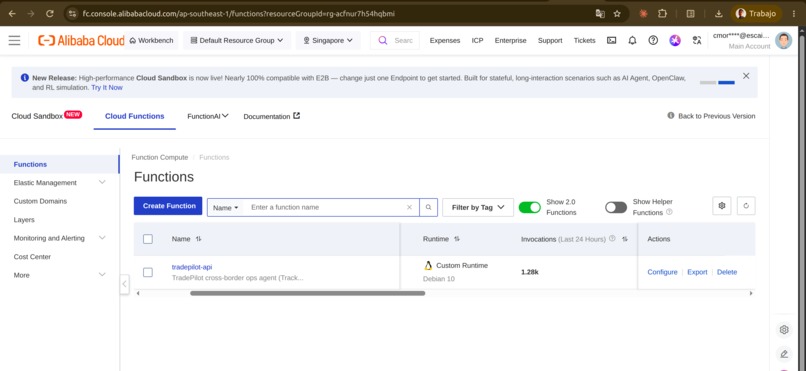806x371 pixels.
Task: Close the New Release banner
Action: click(746, 76)
